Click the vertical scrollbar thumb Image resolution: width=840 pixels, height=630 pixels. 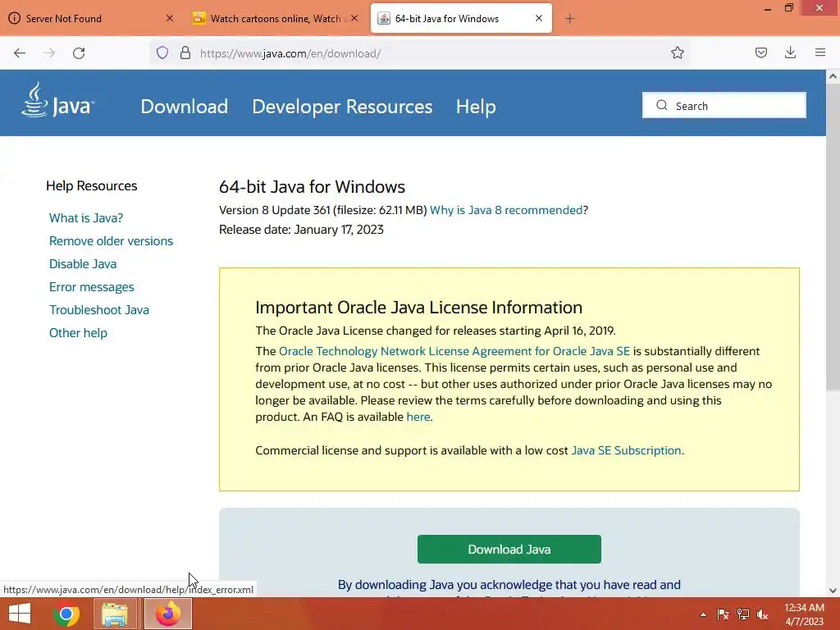(833, 237)
